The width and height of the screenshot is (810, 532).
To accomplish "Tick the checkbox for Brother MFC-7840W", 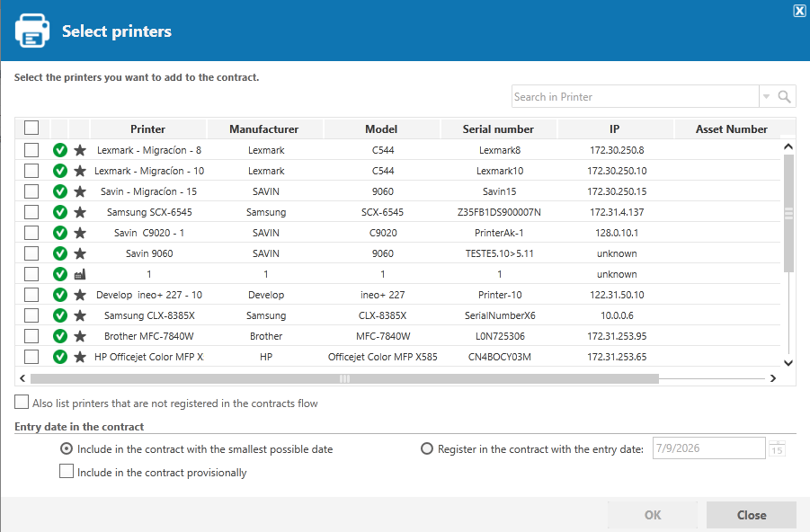I will point(31,336).
